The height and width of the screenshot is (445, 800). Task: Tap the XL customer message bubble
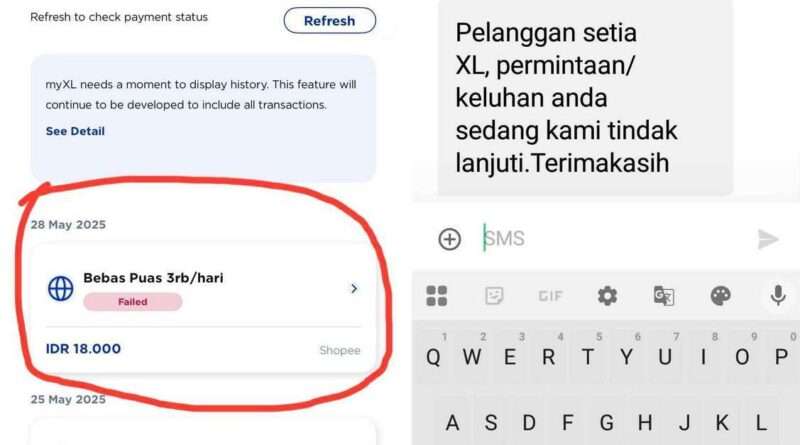coord(585,97)
